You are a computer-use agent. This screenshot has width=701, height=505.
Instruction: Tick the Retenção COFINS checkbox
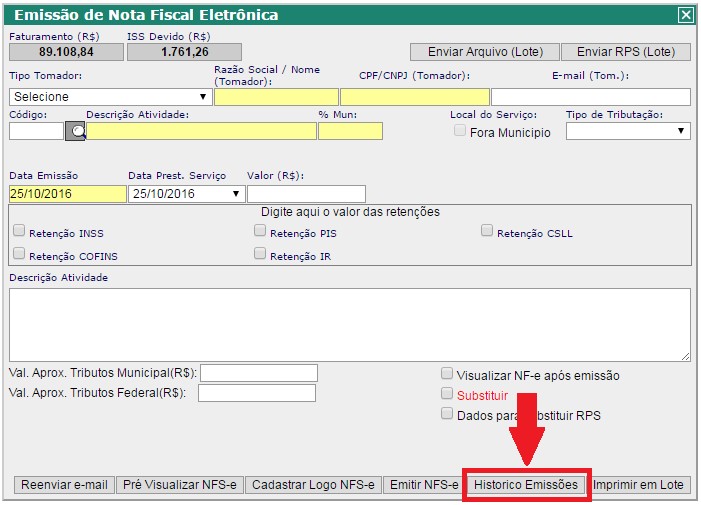point(19,254)
